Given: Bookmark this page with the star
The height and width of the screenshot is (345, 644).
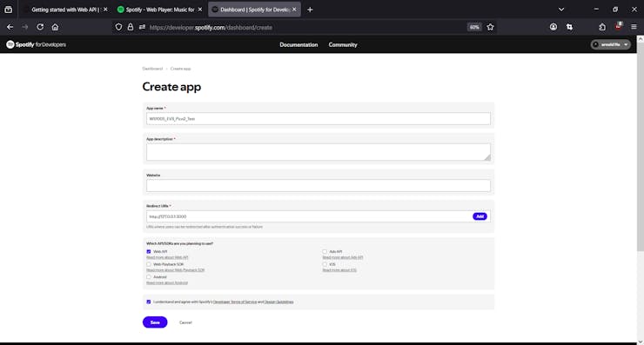Looking at the screenshot, I should (x=490, y=27).
